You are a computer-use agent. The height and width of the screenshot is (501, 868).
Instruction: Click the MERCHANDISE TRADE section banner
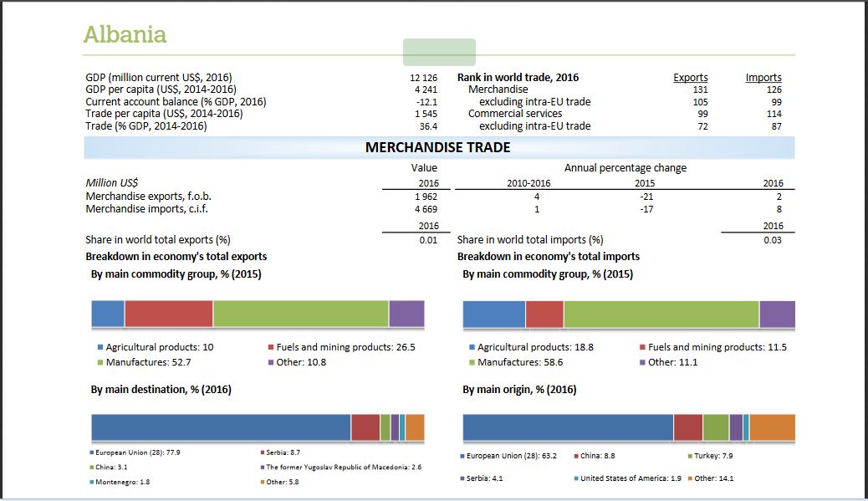(x=438, y=148)
